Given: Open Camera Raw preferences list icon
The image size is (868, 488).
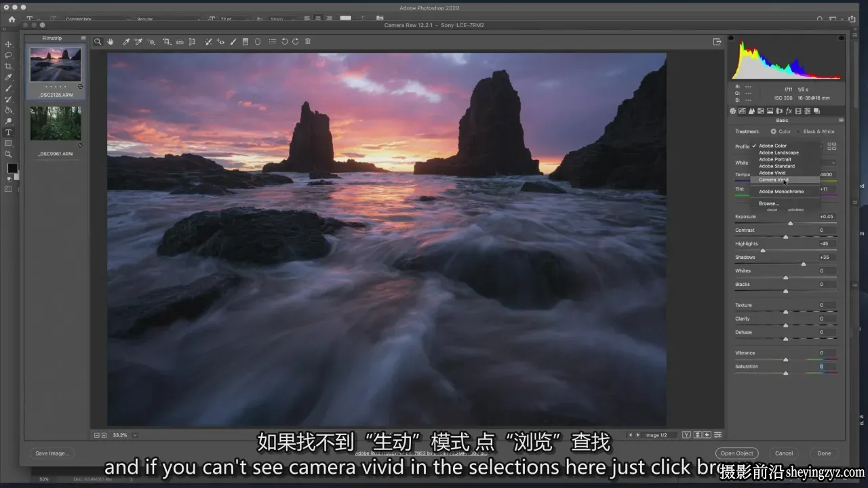Looking at the screenshot, I should (273, 41).
